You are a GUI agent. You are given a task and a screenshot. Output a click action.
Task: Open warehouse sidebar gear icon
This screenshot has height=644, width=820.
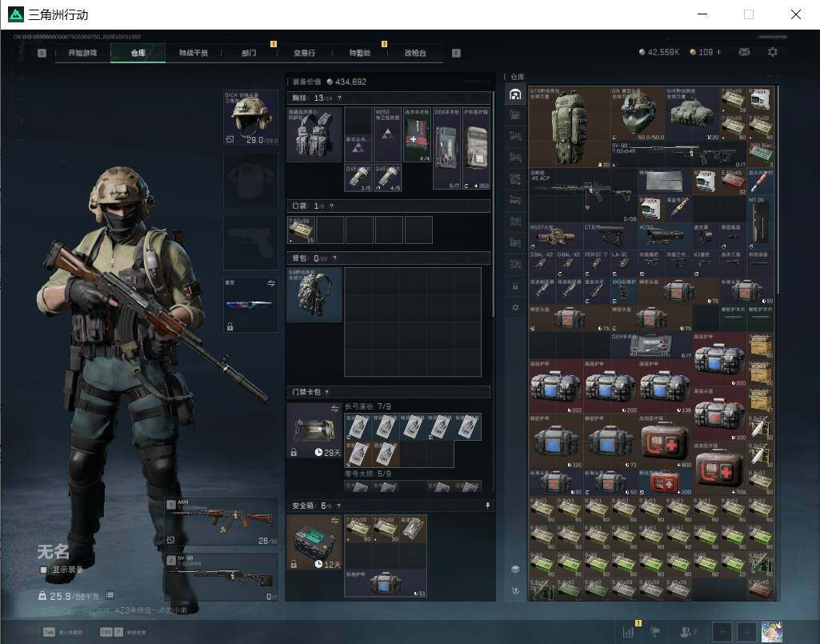(x=515, y=307)
